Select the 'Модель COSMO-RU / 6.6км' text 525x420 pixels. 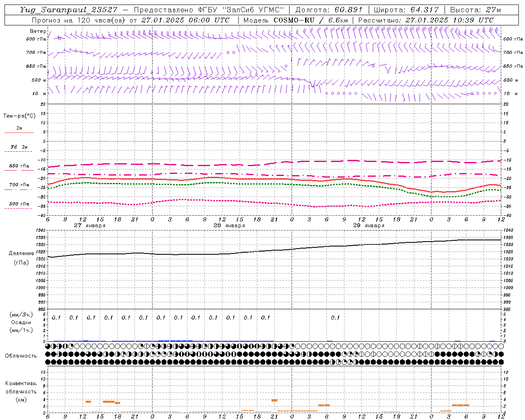[x=295, y=20]
